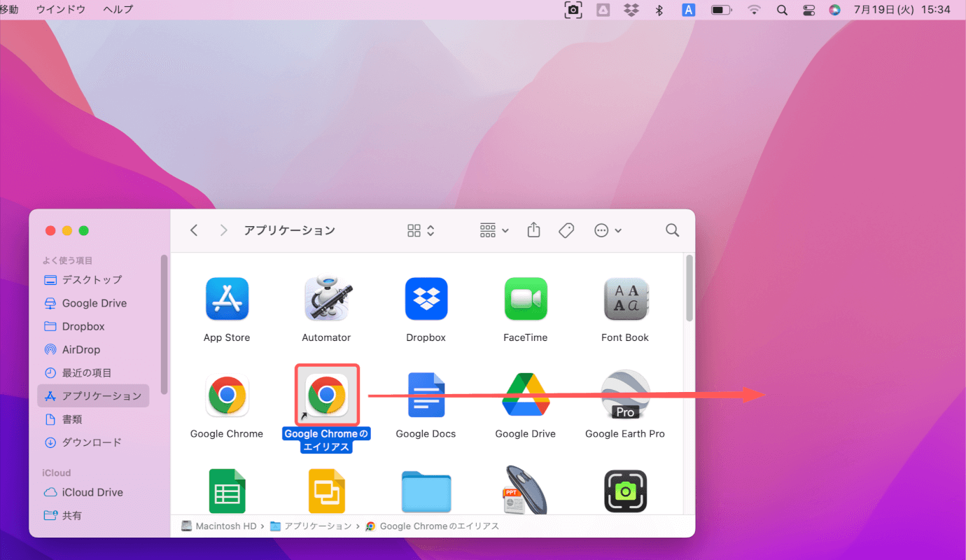Select the green screenshot camera app icon
This screenshot has height=560, width=966.
coord(625,491)
